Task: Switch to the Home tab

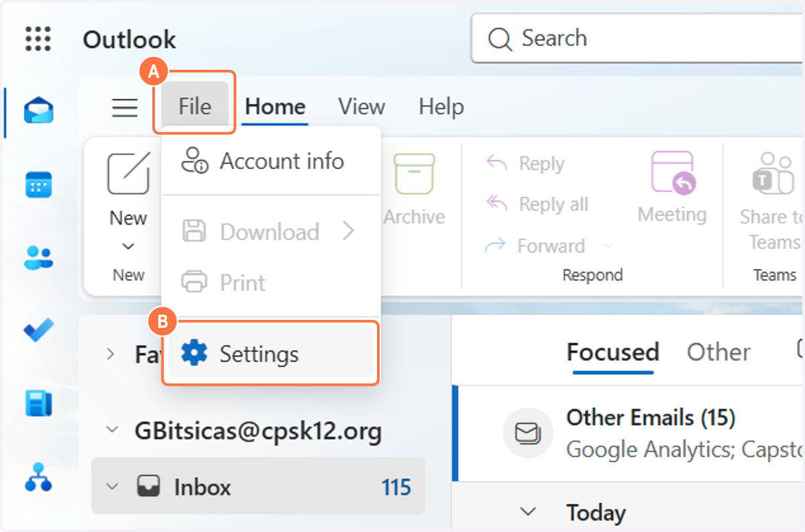Action: click(x=275, y=106)
